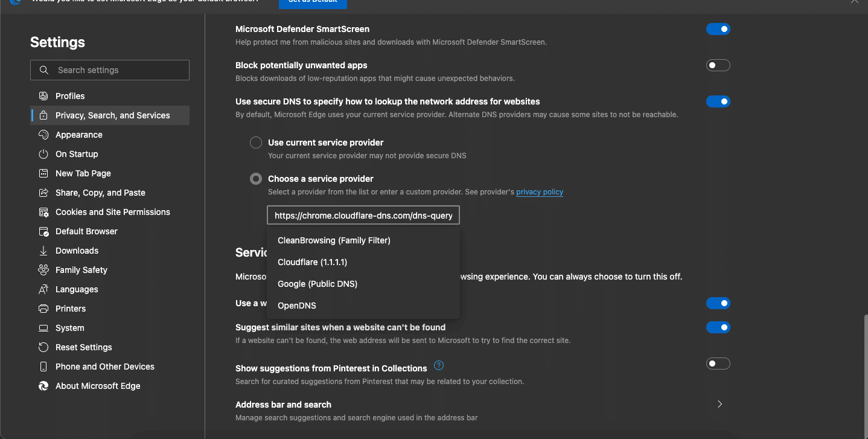Screen dimensions: 868x439
Task: Click the About Microsoft Edge logo icon
Action: pos(43,386)
